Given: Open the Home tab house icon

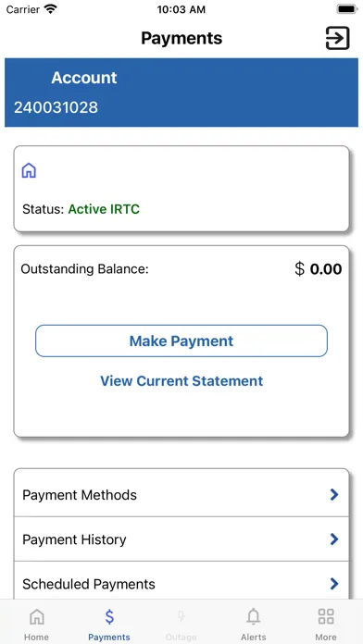Looking at the screenshot, I should coord(37,616).
